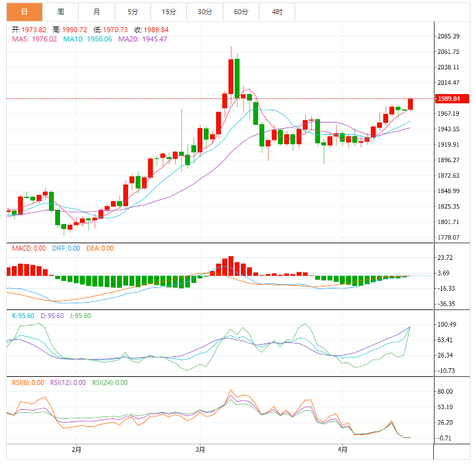Click the 1919.91 price axis value

[448, 145]
